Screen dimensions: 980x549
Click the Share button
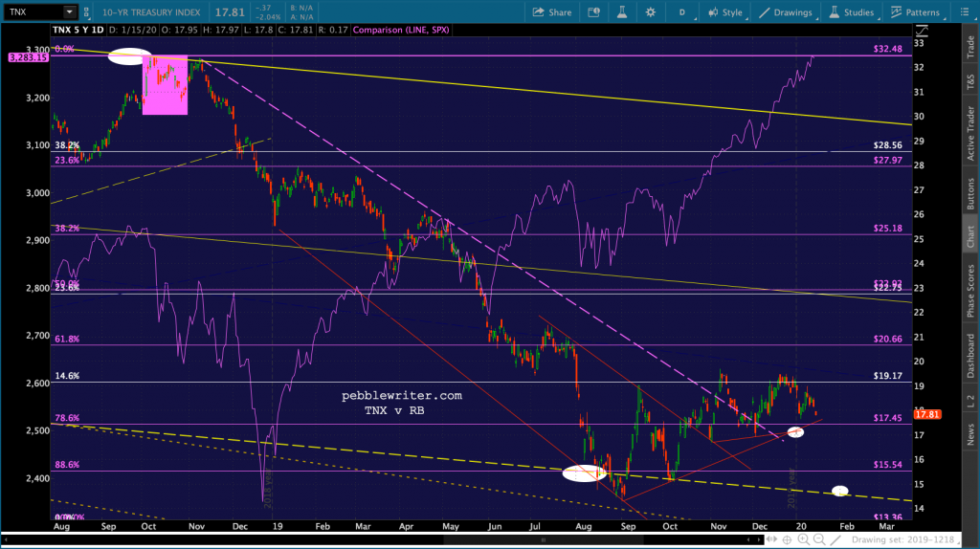(x=552, y=12)
